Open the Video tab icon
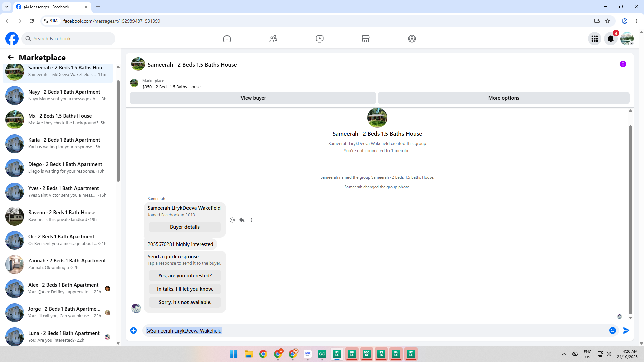The height and width of the screenshot is (362, 644). 320,39
